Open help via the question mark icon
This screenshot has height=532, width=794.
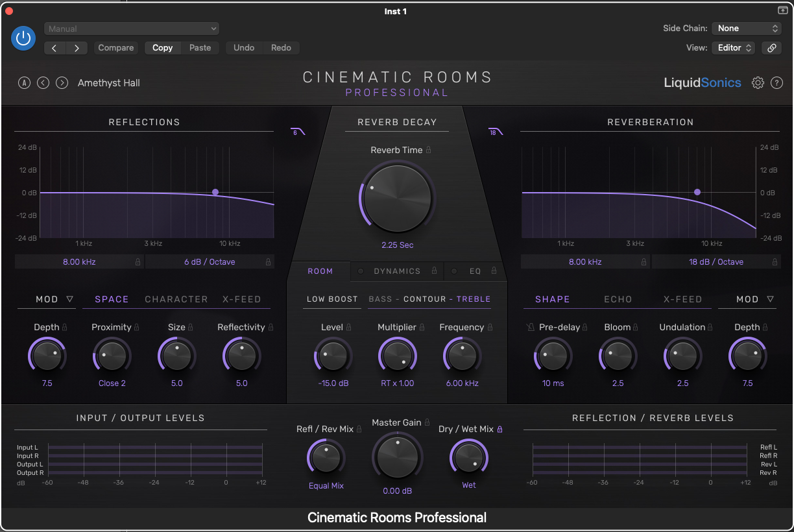click(x=776, y=82)
